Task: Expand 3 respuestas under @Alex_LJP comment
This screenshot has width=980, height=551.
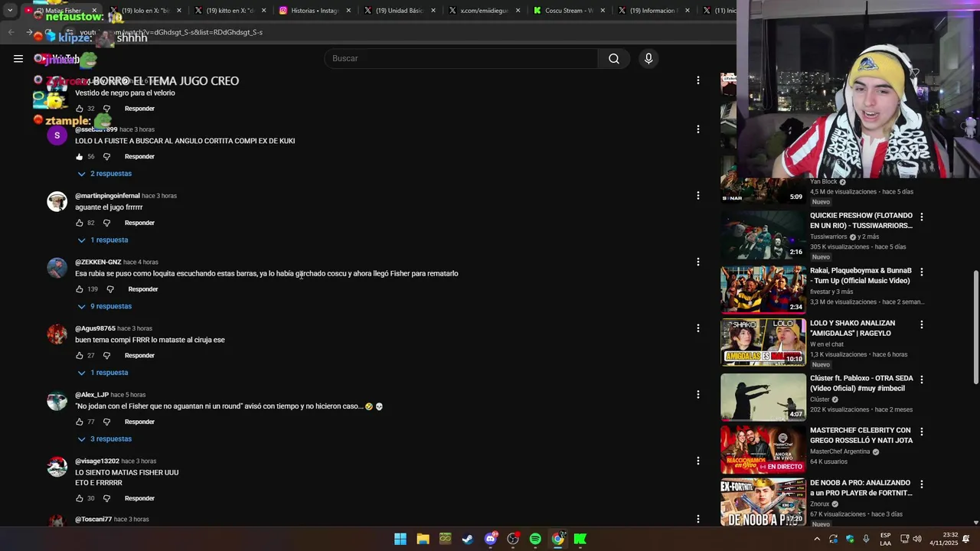Action: click(x=105, y=439)
